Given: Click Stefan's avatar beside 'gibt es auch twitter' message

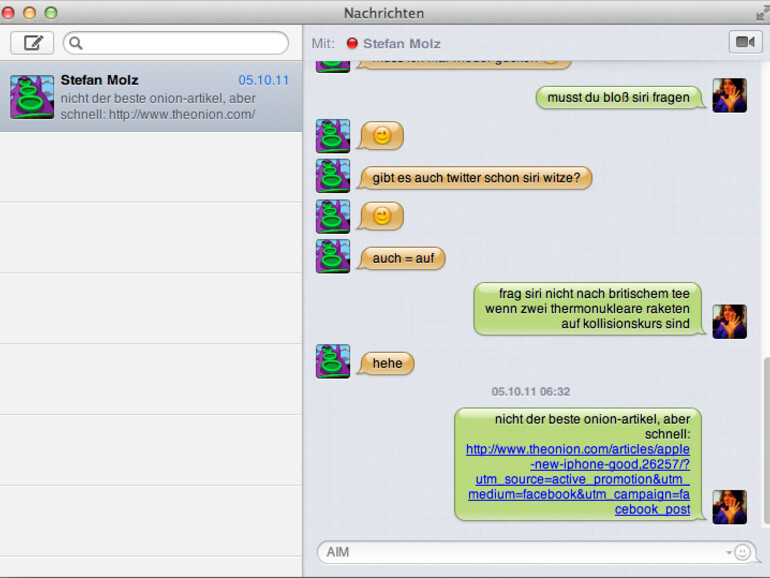Looking at the screenshot, I should (x=333, y=176).
